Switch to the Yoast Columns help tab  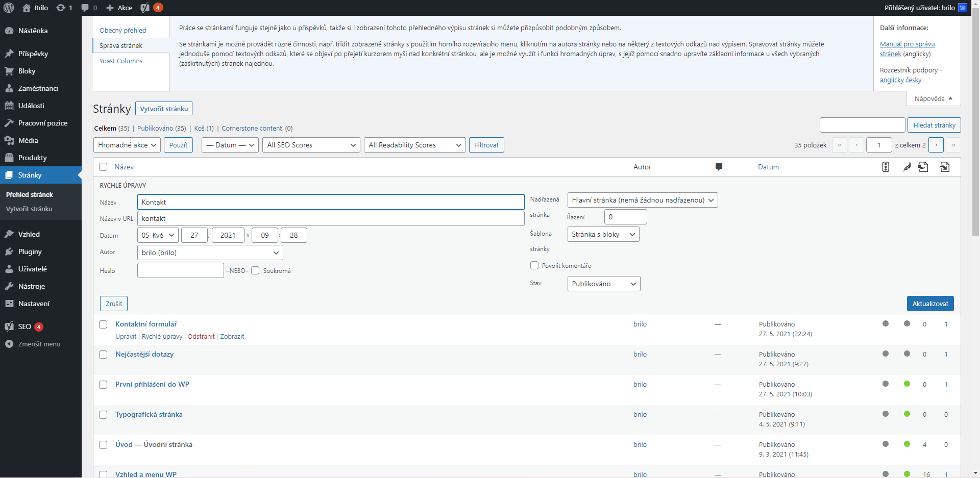point(121,61)
